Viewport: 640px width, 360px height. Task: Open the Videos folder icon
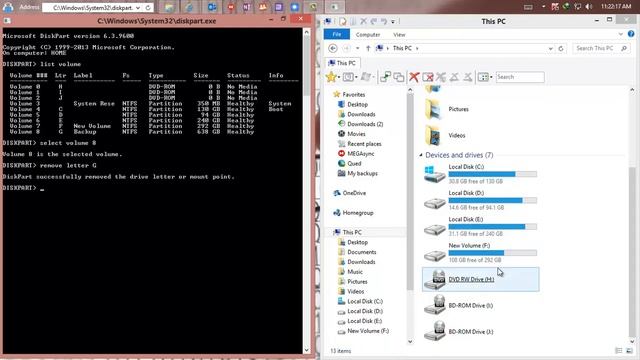coord(433,135)
